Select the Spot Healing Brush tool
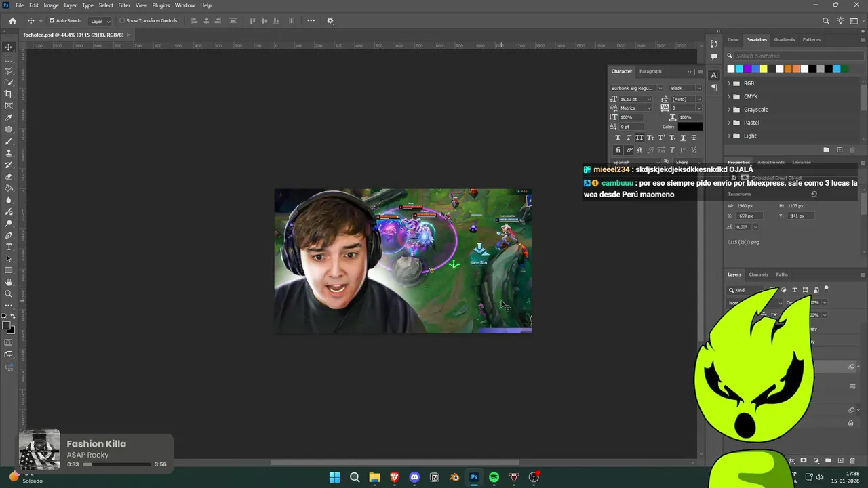868x488 pixels. click(9, 129)
